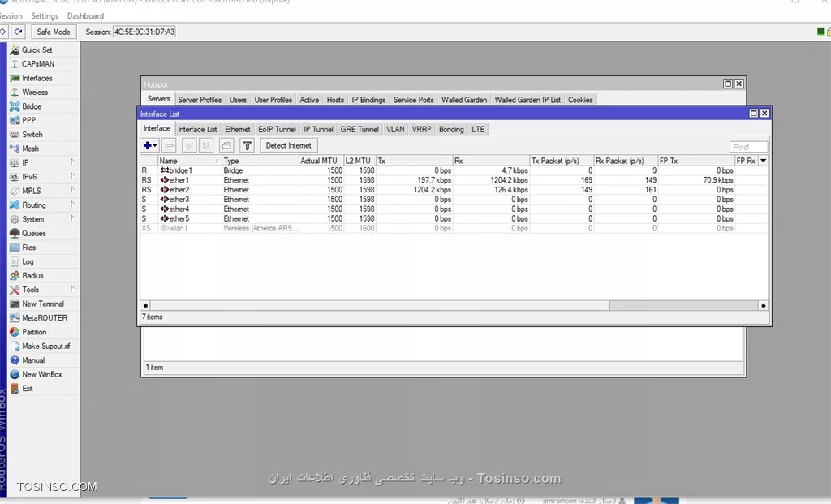Open Quick Set from sidebar
This screenshot has width=831, height=504.
[37, 50]
